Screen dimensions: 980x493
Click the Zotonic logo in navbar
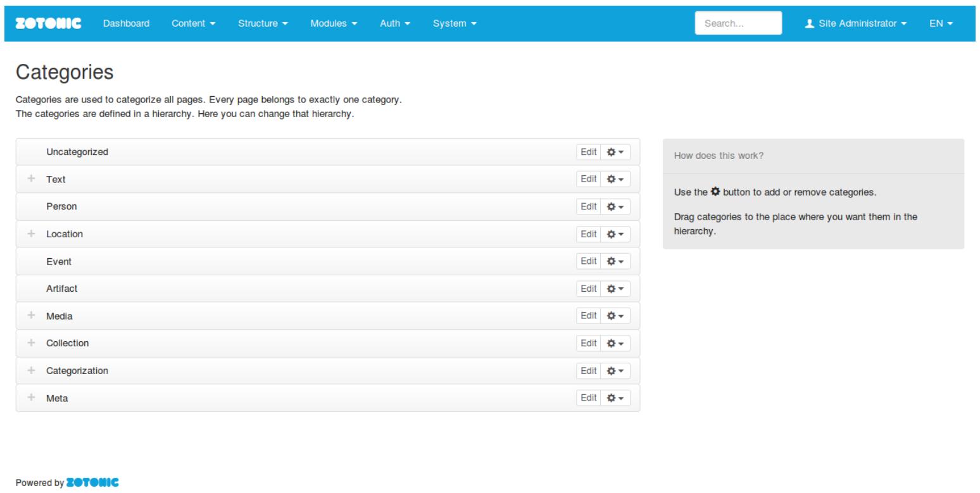click(48, 23)
